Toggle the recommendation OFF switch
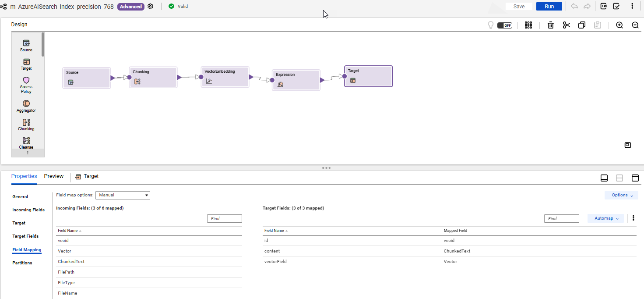The image size is (644, 299). pos(505,25)
